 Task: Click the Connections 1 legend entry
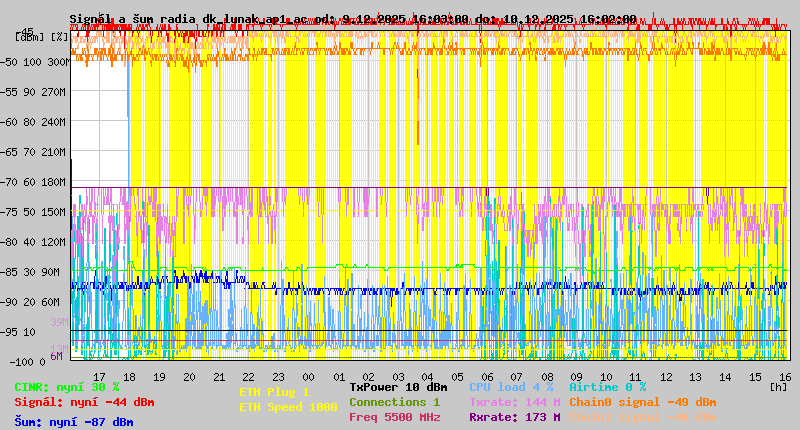click(394, 402)
